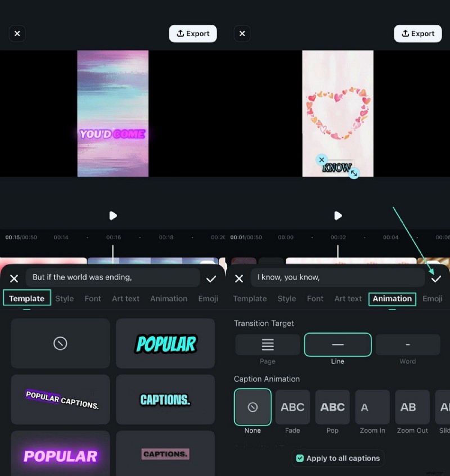Set caption animation to None
The height and width of the screenshot is (476, 450).
pyautogui.click(x=253, y=407)
